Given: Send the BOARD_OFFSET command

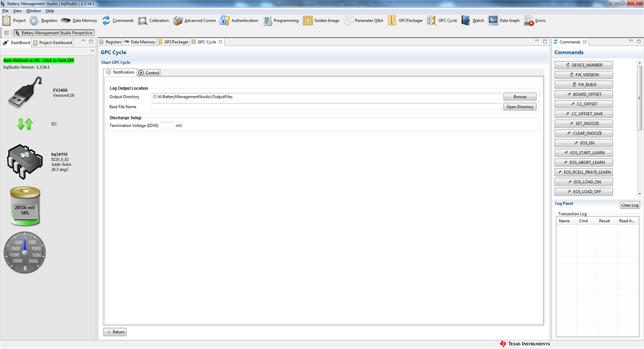Looking at the screenshot, I should coord(583,94).
